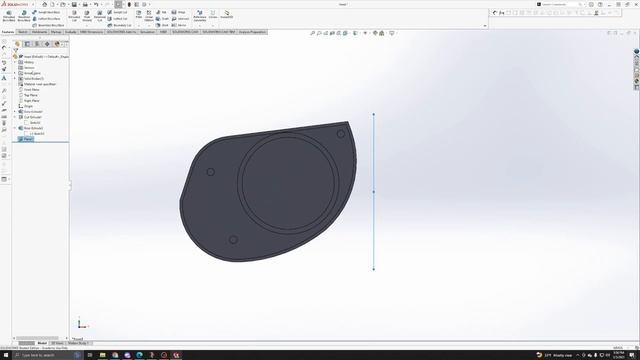Open the dropdown arrow under Hole Wizard
Screen dimensions: 640x360
click(x=87, y=25)
